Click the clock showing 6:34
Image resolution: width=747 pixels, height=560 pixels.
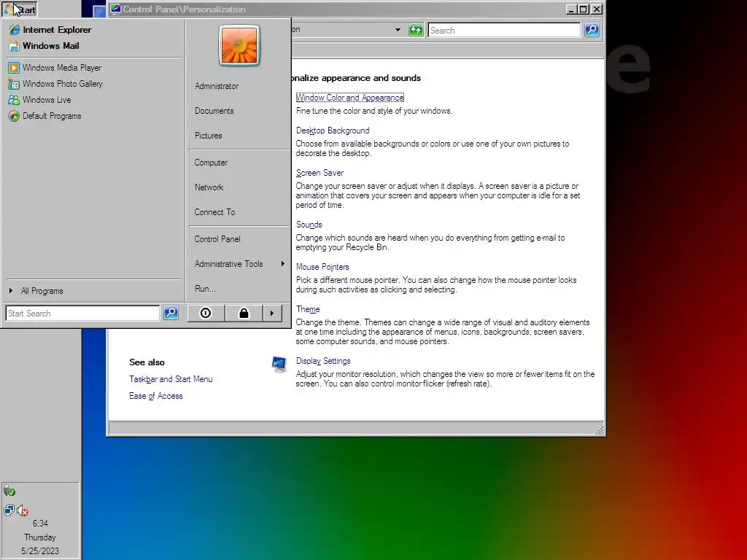(40, 524)
